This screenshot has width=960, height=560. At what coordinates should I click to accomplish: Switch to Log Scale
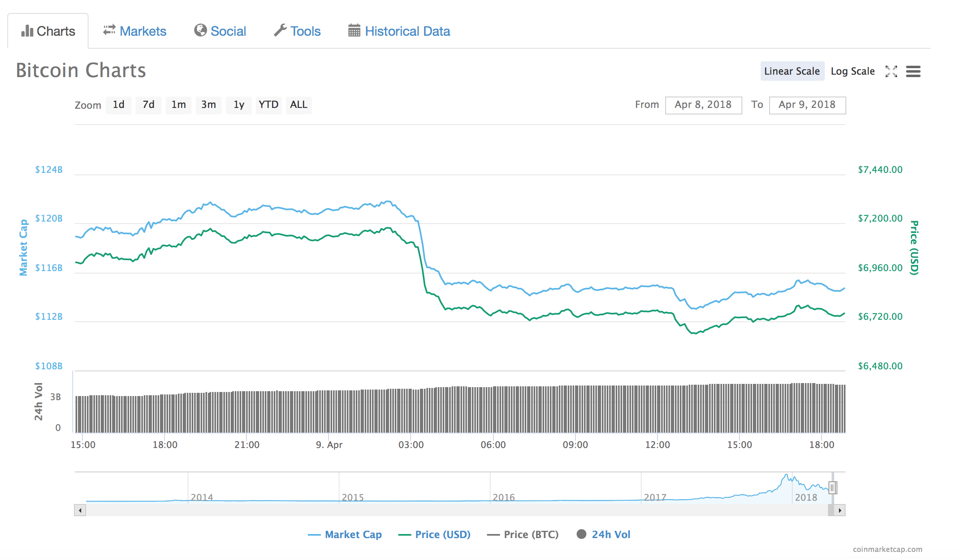pyautogui.click(x=852, y=71)
